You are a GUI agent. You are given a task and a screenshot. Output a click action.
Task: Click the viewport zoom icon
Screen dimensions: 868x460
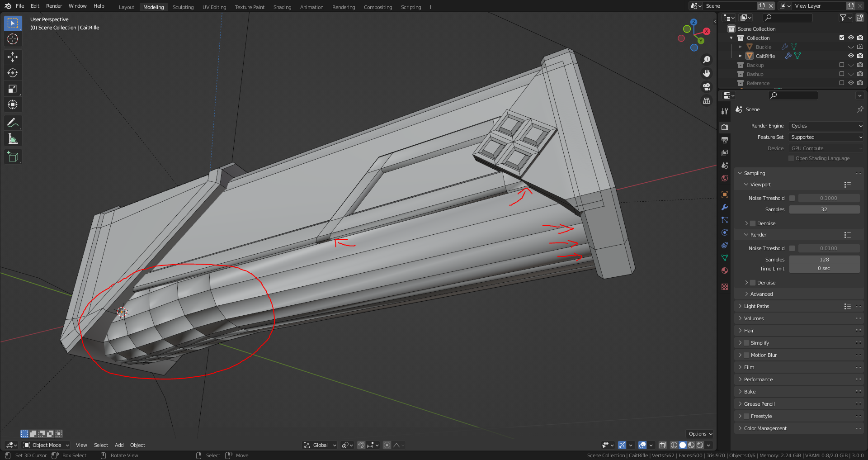(707, 60)
